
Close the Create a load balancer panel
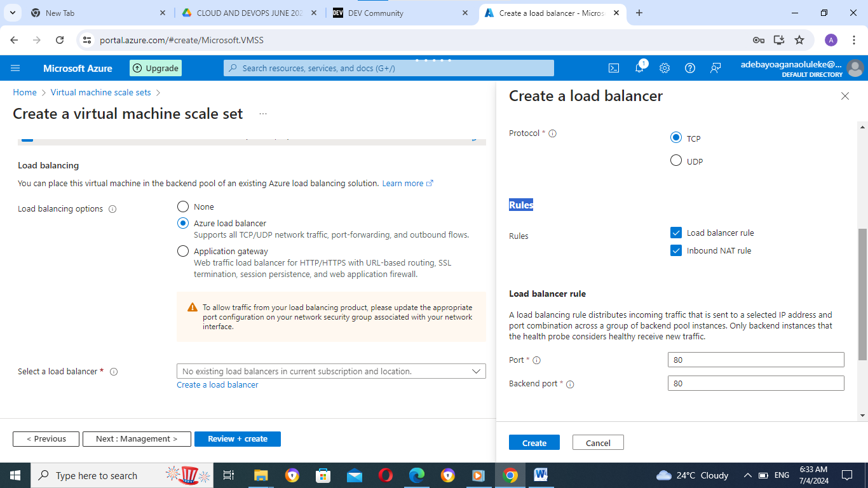coord(845,96)
